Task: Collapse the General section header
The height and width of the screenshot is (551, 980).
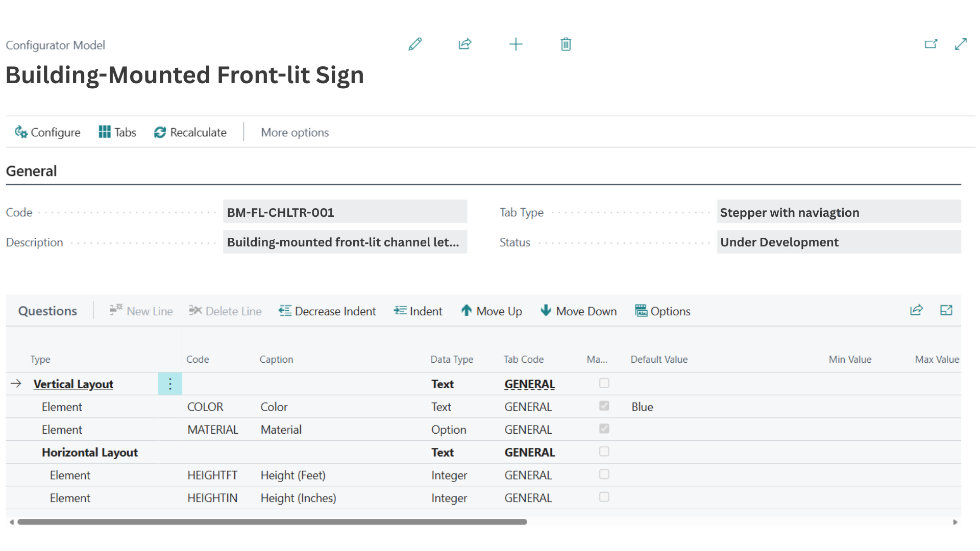Action: tap(31, 171)
